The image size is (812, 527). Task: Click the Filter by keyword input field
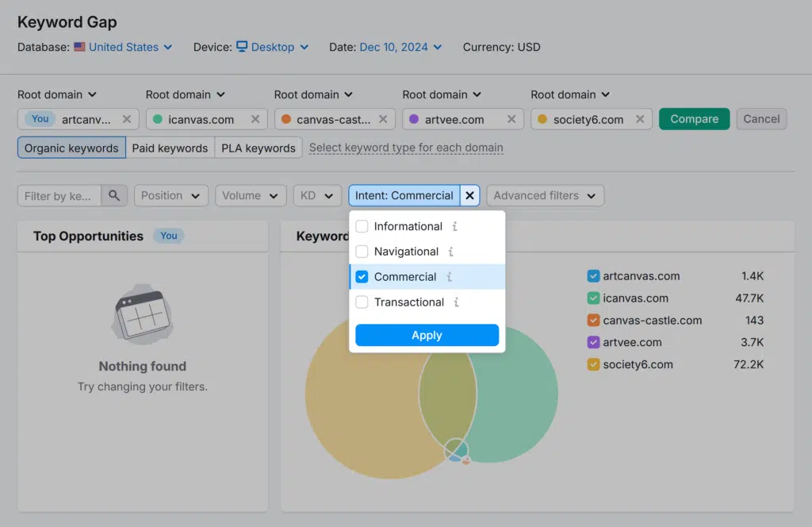pos(59,195)
